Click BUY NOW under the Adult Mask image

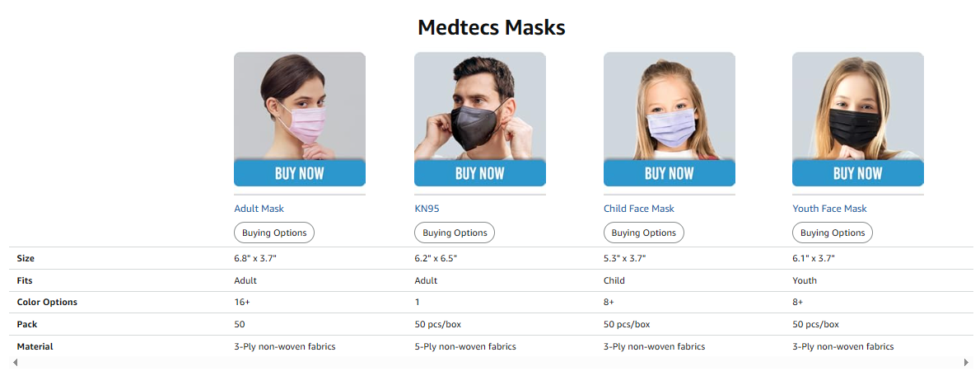pyautogui.click(x=300, y=173)
